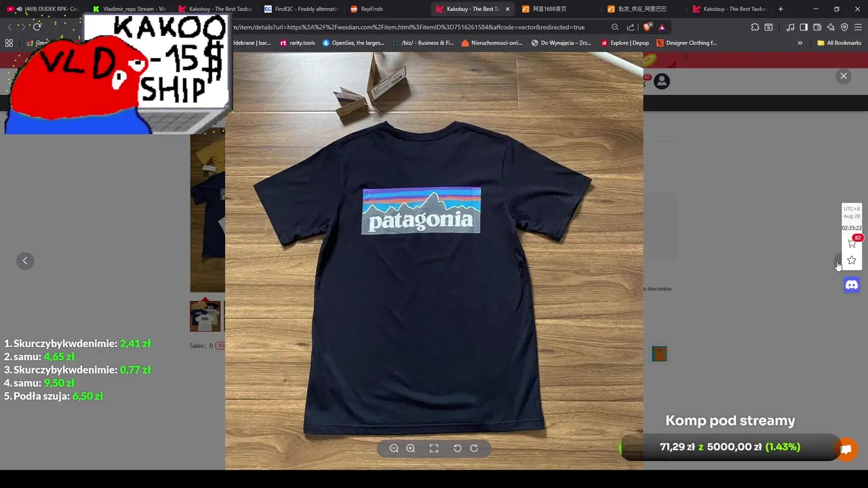This screenshot has height=488, width=868.
Task: Open the Brave VPN shield icon
Action: point(844,27)
